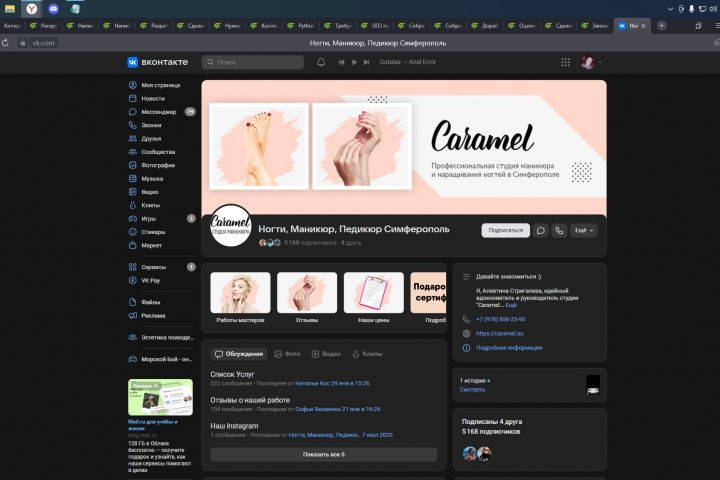Switch to the Клипы tab in the group
This screenshot has height=480, width=720.
[x=367, y=354]
